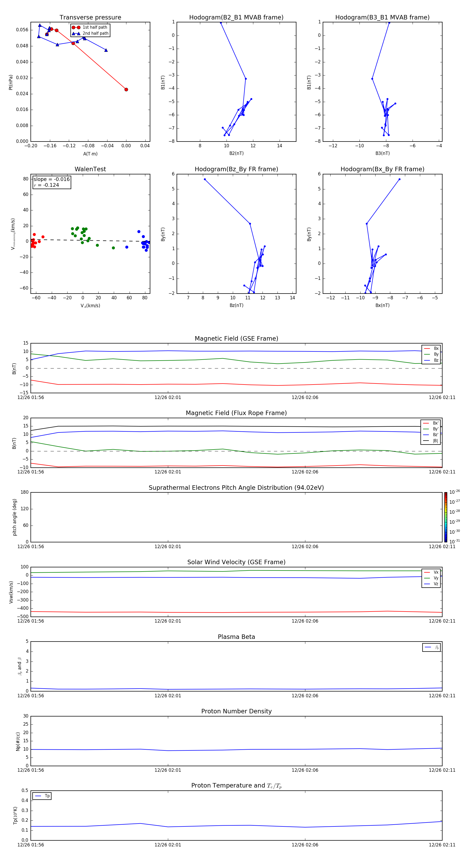
Task: Click the 'r = -0.124' correlation text
Action: [x=47, y=185]
